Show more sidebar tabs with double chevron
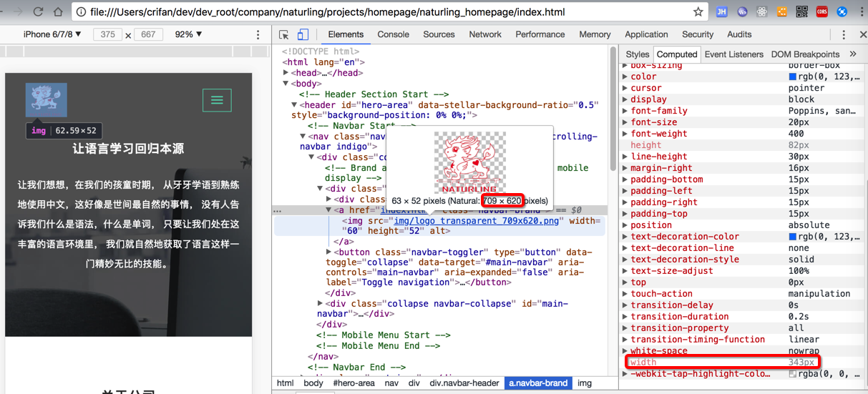 (x=853, y=54)
